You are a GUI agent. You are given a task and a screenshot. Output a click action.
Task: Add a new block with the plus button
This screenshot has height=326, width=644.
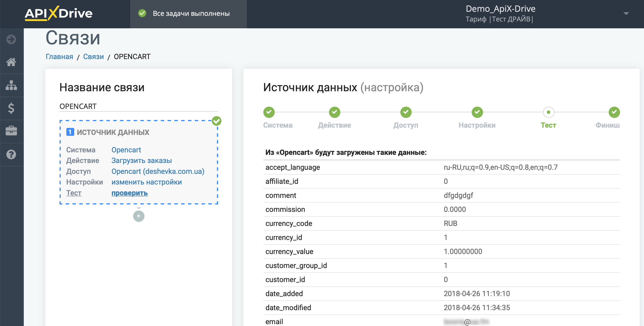[139, 216]
